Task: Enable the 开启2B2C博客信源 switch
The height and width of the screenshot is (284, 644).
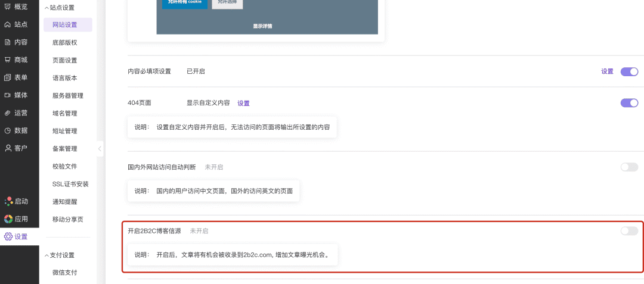Action: (x=629, y=231)
